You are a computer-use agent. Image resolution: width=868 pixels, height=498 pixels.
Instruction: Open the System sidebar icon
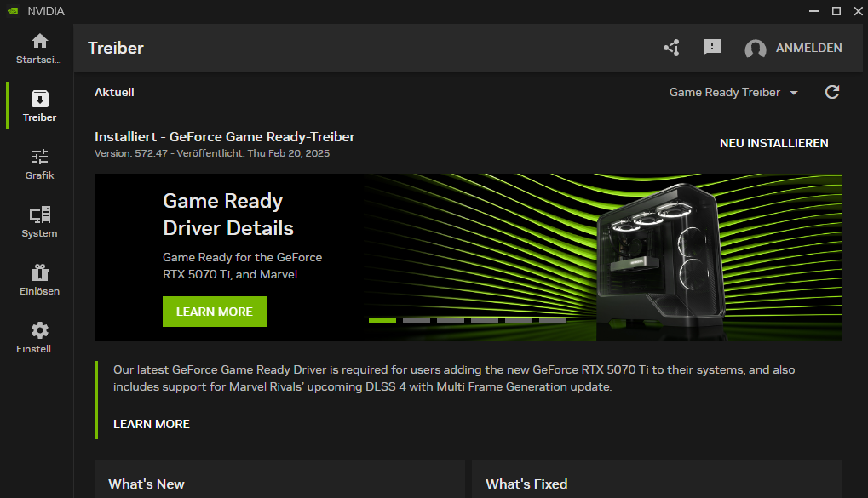(x=39, y=215)
